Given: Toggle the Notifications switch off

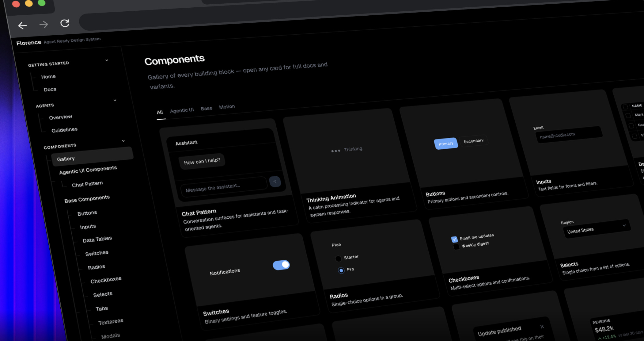Looking at the screenshot, I should [281, 265].
